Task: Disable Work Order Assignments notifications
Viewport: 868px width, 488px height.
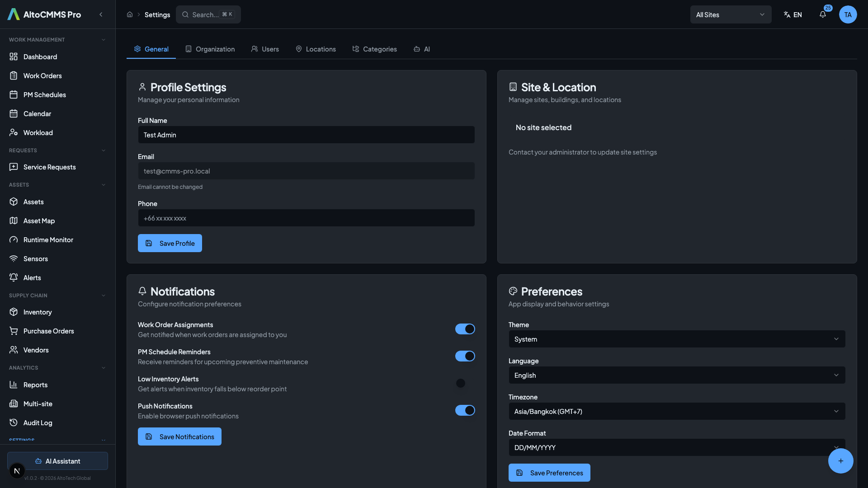Action: click(465, 329)
